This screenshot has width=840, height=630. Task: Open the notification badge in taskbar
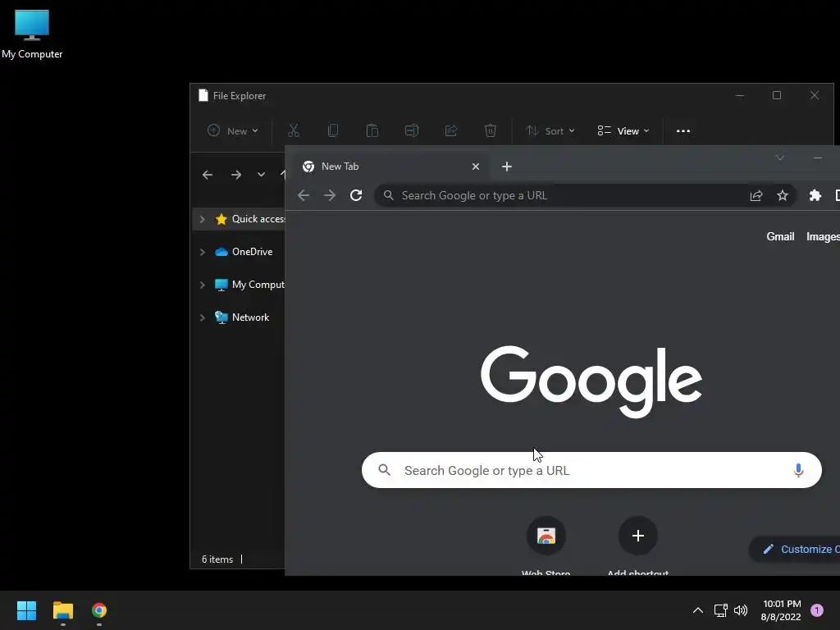point(816,610)
